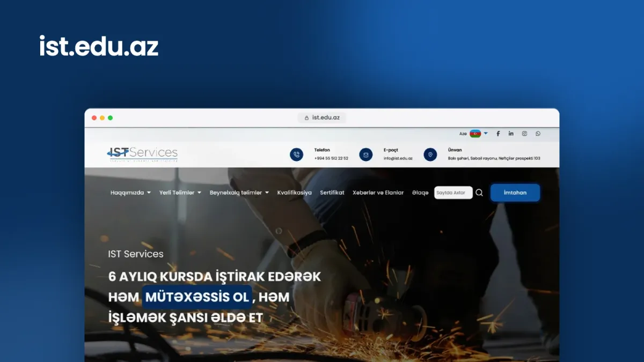Click the İmtahan button

pyautogui.click(x=515, y=193)
